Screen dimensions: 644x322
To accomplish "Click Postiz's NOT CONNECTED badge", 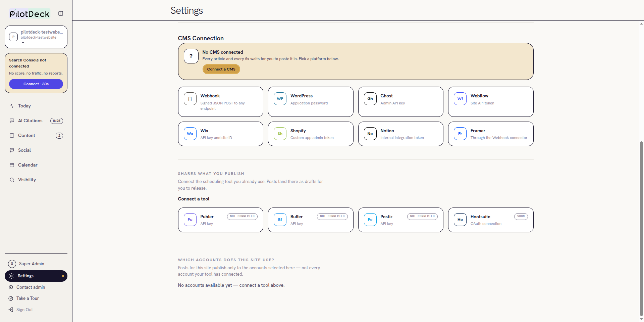I will pyautogui.click(x=422, y=216).
